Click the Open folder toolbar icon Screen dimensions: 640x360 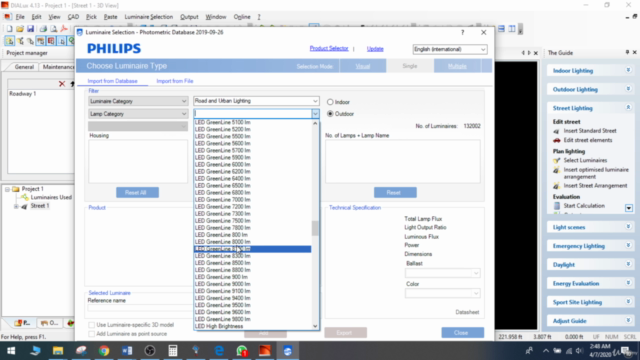20,29
